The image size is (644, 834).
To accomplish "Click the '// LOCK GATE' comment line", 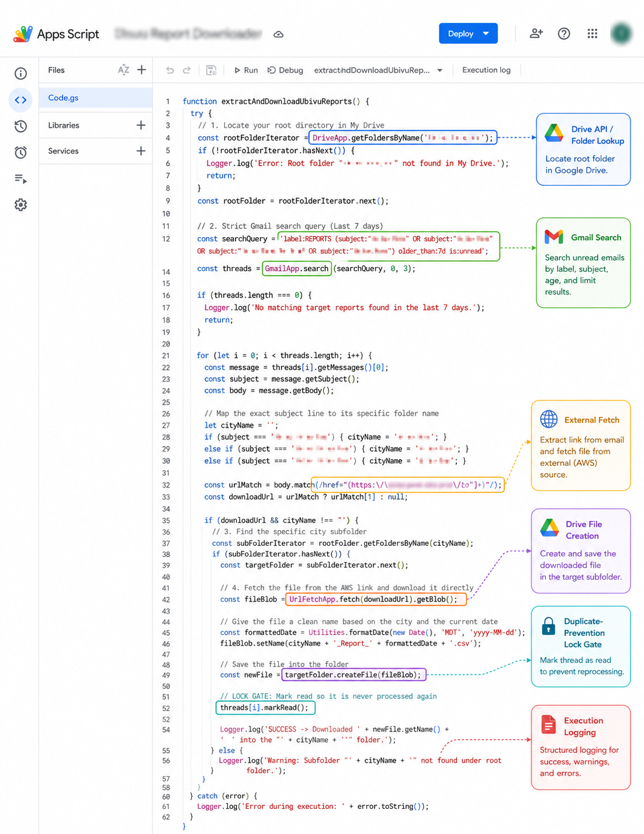I will coord(328,696).
